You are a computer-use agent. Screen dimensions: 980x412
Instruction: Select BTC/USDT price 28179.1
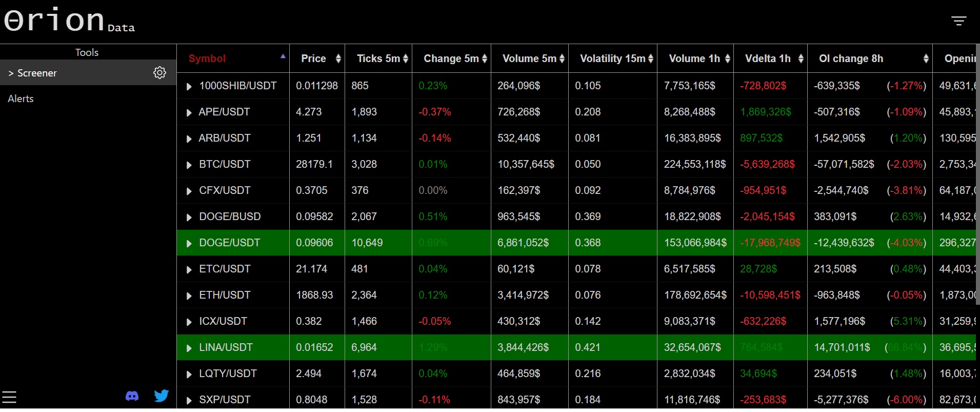pos(314,164)
